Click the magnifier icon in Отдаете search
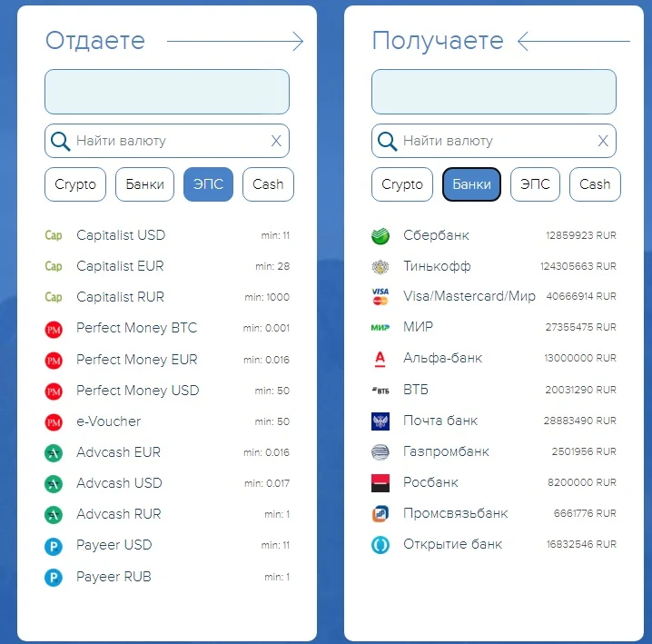The height and width of the screenshot is (644, 652). tap(60, 142)
